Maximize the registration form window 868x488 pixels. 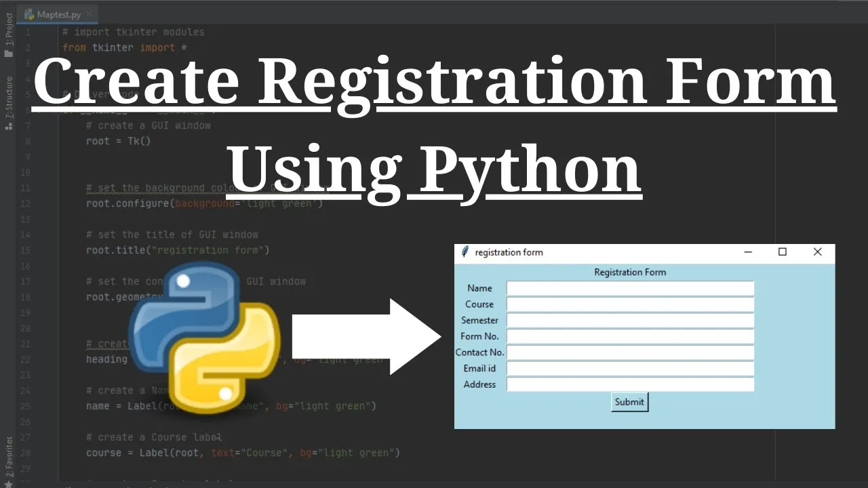click(783, 252)
